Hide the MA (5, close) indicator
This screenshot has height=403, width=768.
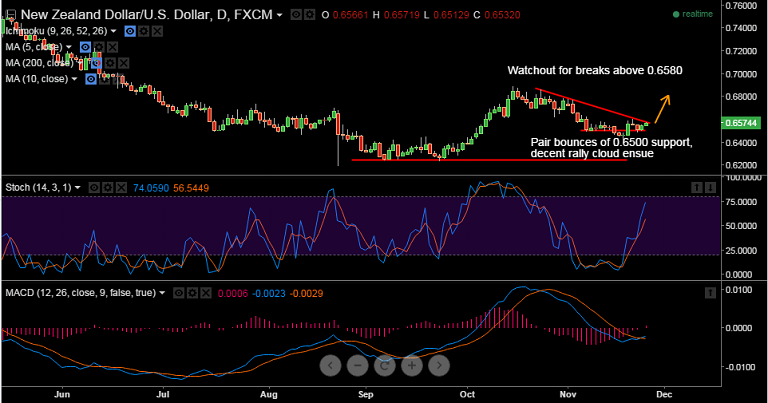coord(85,47)
